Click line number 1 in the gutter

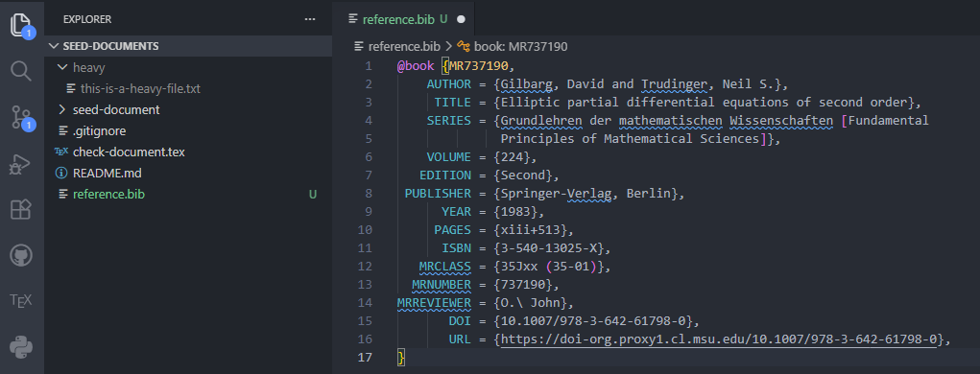tap(369, 65)
